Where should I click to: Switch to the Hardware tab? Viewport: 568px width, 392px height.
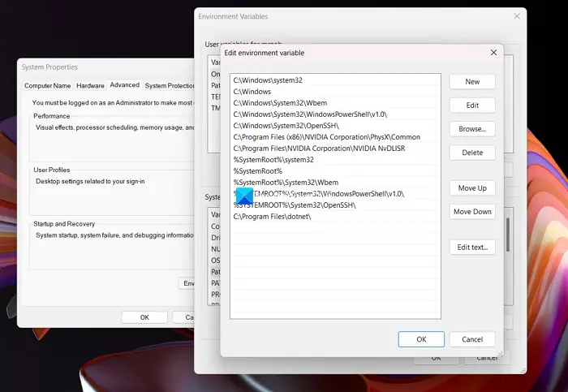pyautogui.click(x=90, y=85)
